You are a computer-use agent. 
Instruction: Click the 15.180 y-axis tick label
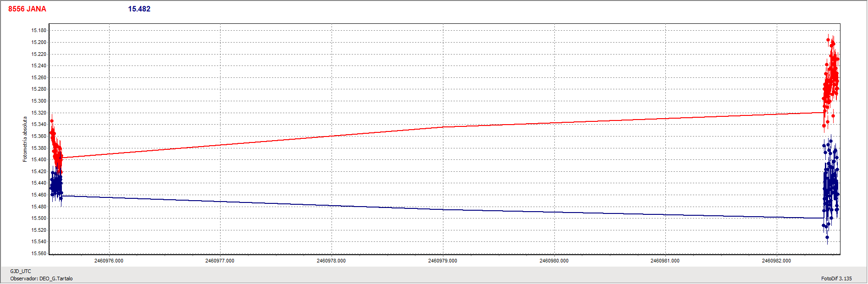[x=39, y=31]
